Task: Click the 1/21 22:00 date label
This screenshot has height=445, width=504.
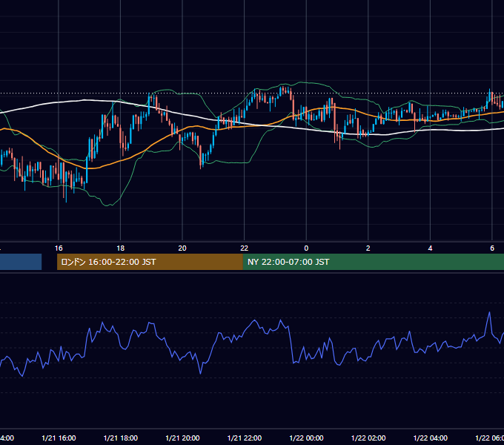Action: point(245,438)
